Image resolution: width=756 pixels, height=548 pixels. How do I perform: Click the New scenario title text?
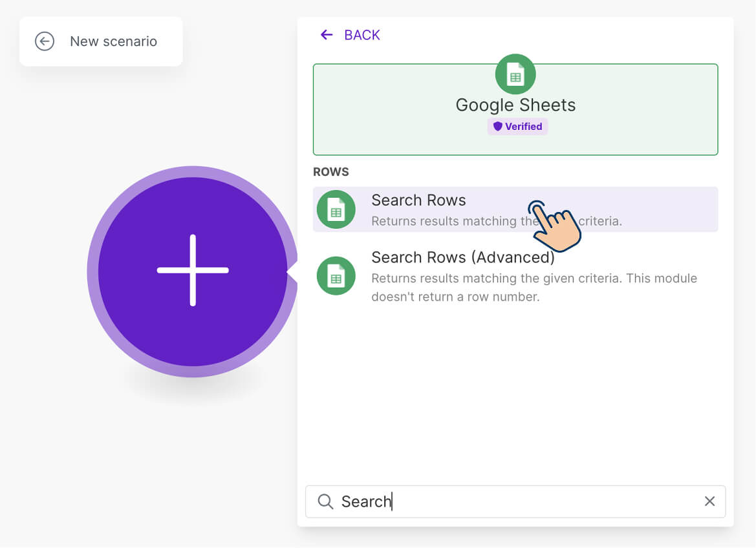[113, 41]
